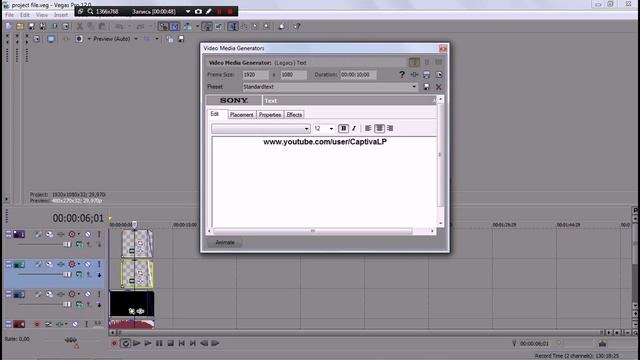Screen dimensions: 640x360
Task: Open the main toolbar dropdown arrow
Action: 198,27
